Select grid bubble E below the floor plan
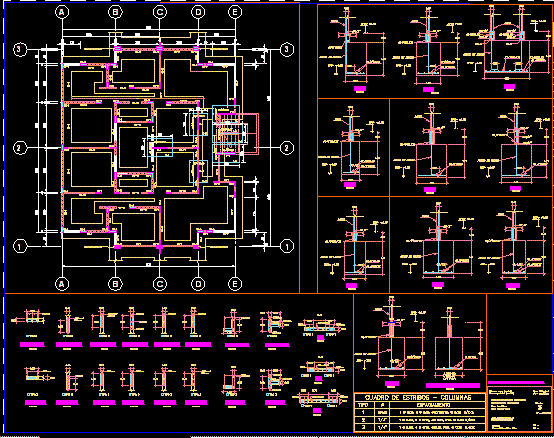554x438 pixels. pos(235,284)
